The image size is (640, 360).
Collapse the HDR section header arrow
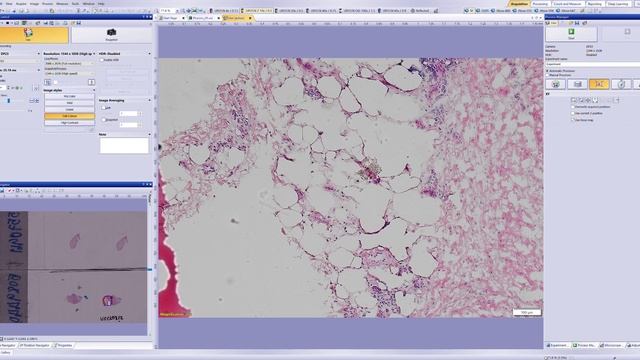149,53
